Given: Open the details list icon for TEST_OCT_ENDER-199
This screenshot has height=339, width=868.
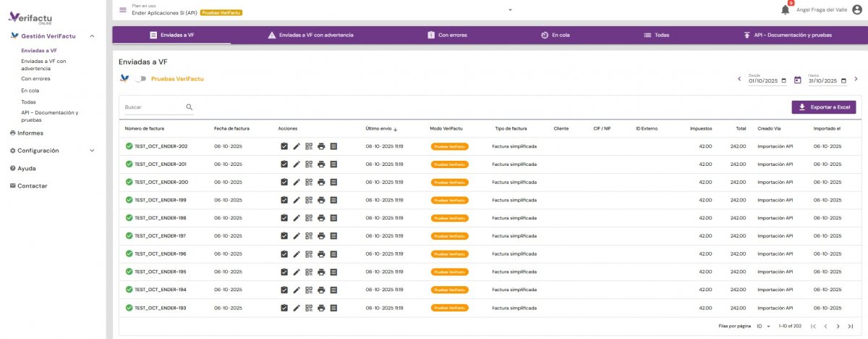Looking at the screenshot, I should [x=333, y=200].
